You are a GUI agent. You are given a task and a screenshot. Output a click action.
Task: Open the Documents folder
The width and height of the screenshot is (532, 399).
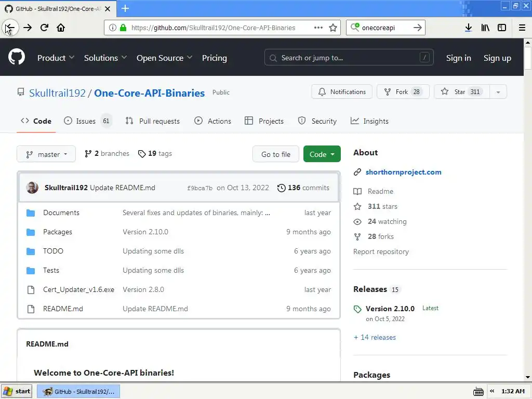pyautogui.click(x=61, y=212)
